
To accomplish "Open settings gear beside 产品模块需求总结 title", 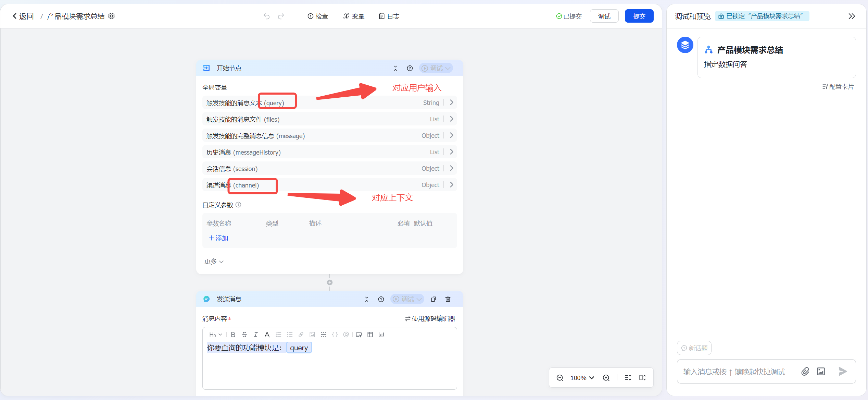I will tap(112, 16).
